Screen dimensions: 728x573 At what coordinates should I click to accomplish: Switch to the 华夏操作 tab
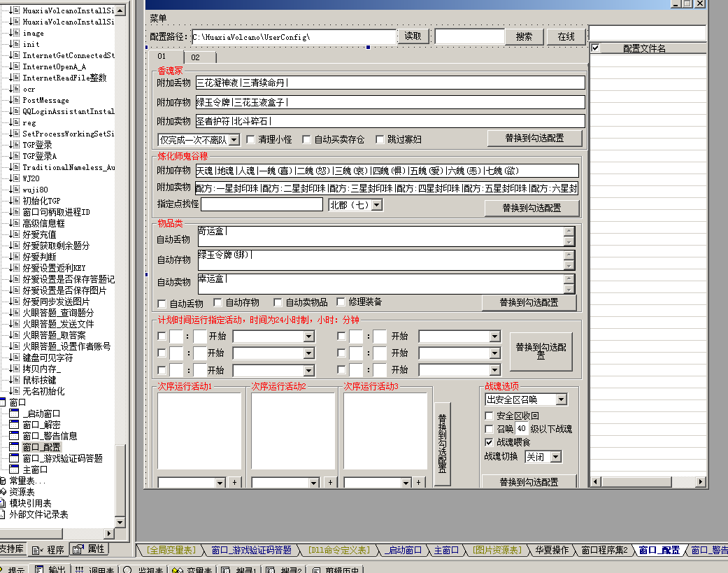click(552, 550)
